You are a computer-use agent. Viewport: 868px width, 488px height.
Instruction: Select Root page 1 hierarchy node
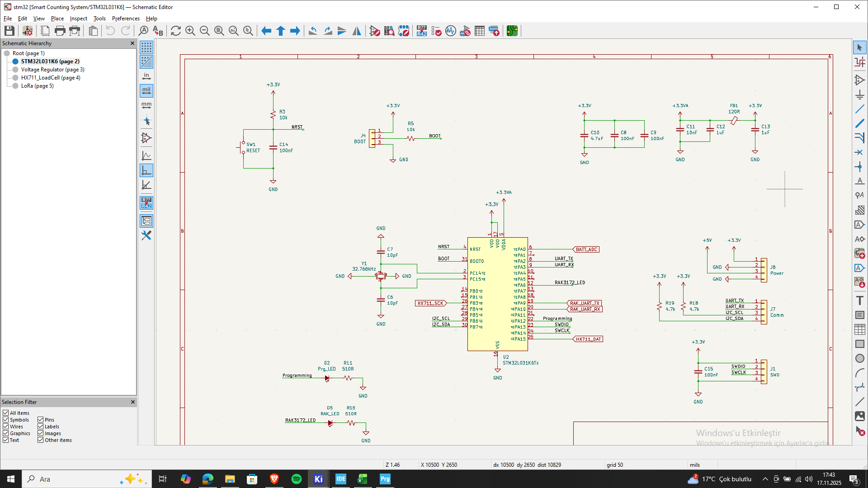28,53
